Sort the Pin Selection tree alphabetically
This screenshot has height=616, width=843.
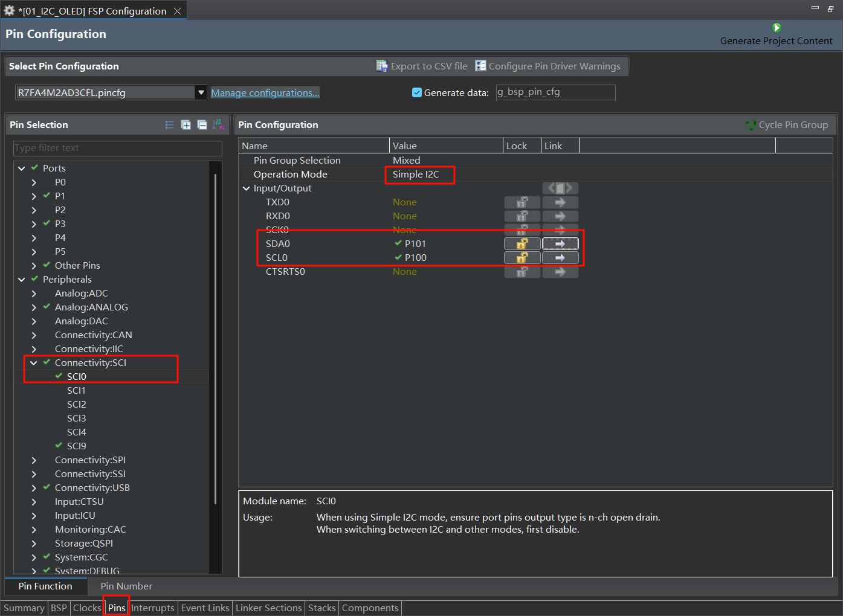pyautogui.click(x=218, y=125)
